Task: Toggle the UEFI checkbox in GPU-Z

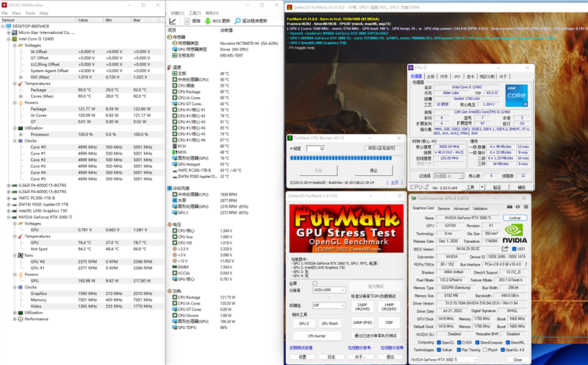Action: pyautogui.click(x=514, y=249)
